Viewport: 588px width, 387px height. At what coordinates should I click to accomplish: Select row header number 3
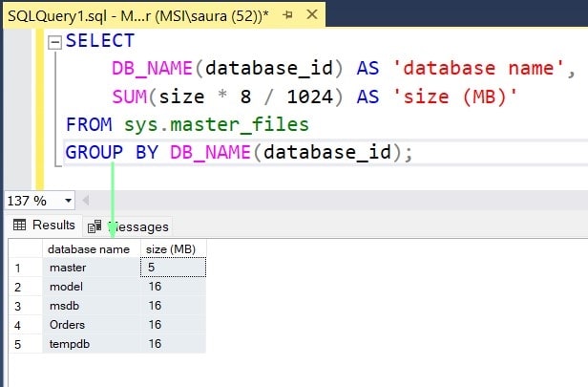[26, 306]
